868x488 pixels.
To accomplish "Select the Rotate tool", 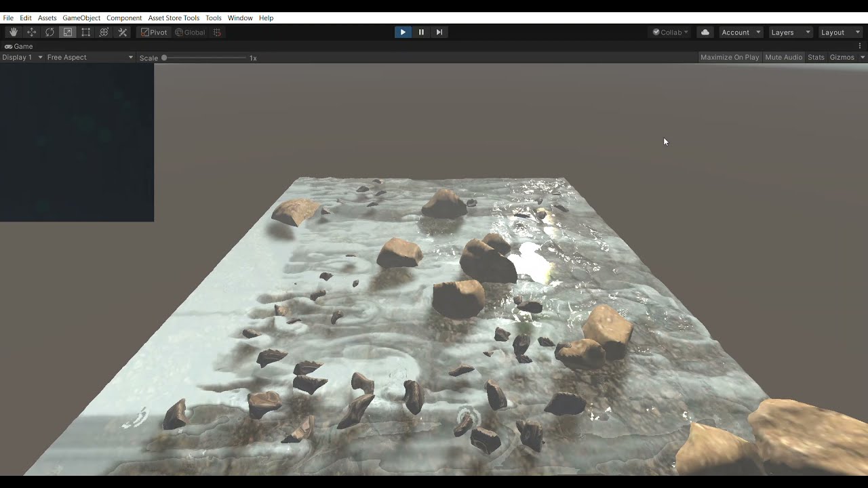I will tap(50, 32).
